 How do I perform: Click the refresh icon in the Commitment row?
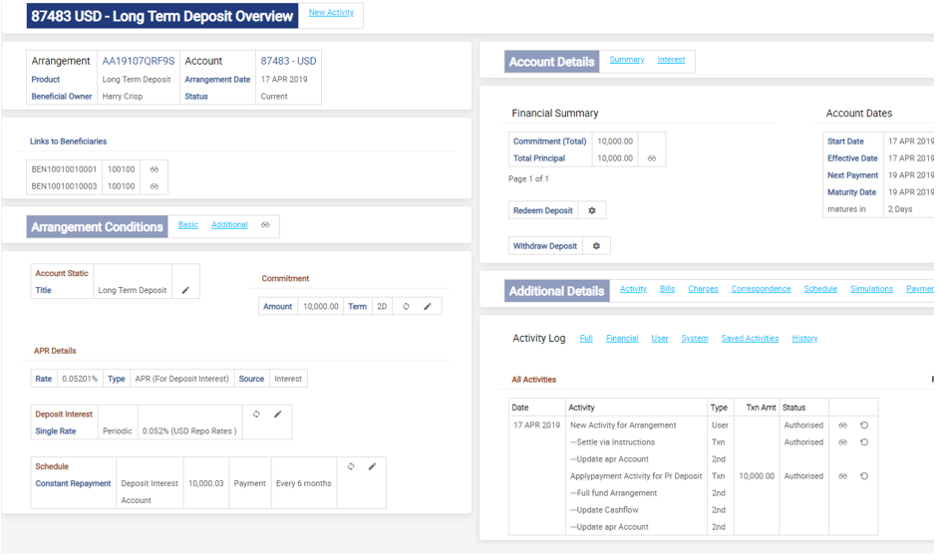(x=406, y=307)
